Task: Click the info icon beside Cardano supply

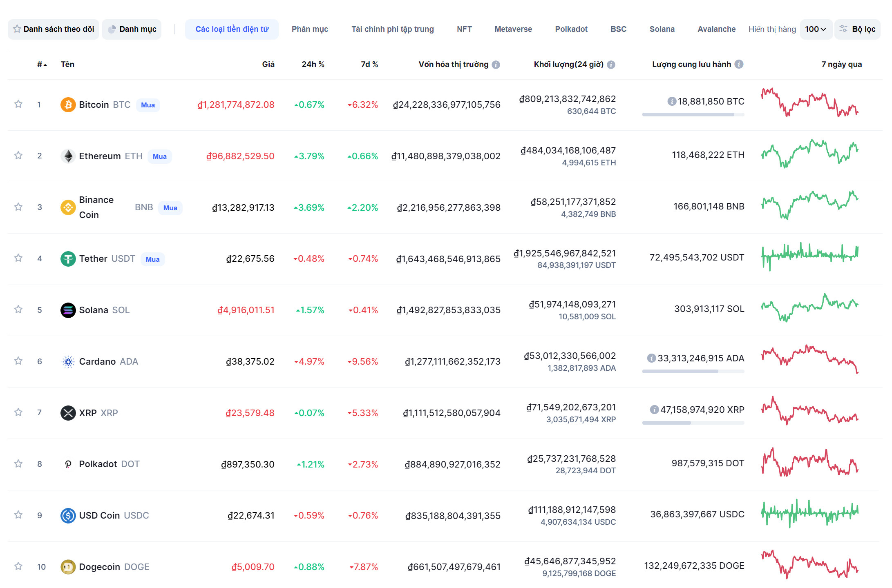Action: [651, 358]
